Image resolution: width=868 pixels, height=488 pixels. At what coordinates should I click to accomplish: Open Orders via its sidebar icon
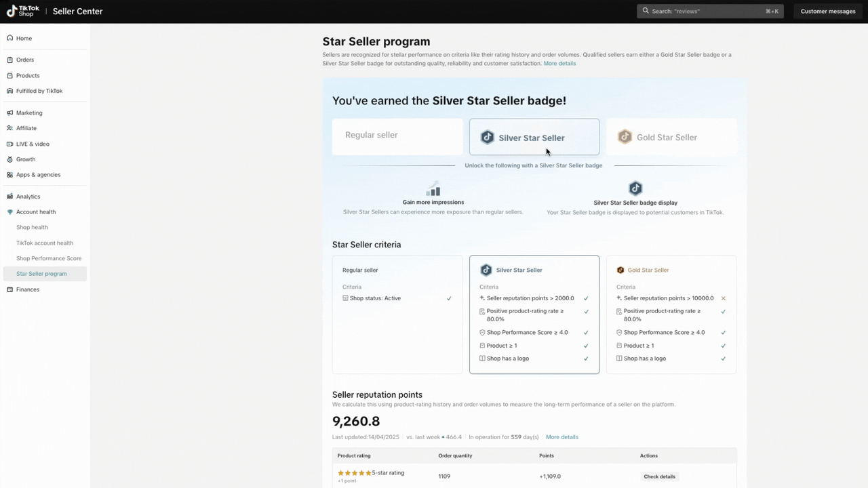point(9,60)
